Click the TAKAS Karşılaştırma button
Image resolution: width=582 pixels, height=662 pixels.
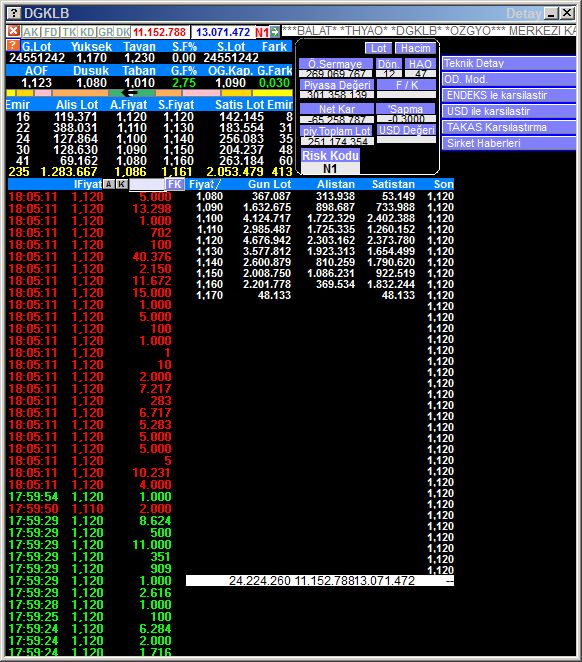click(x=509, y=128)
